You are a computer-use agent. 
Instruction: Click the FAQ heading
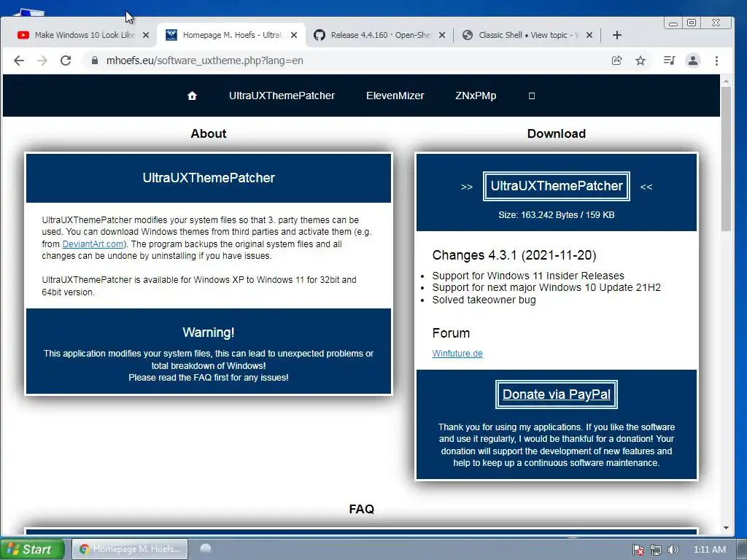coord(362,509)
